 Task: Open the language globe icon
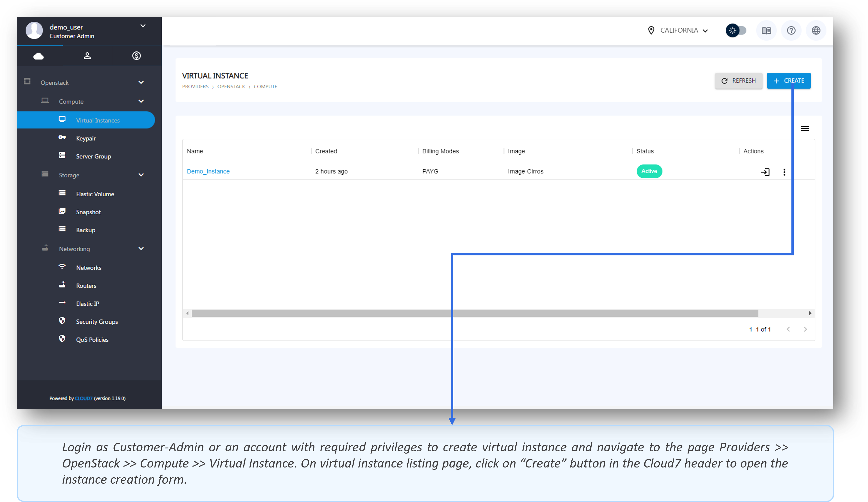[816, 31]
